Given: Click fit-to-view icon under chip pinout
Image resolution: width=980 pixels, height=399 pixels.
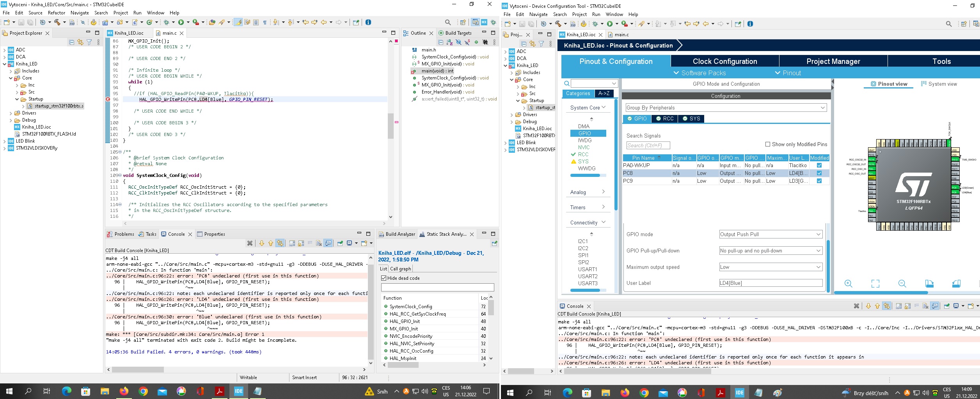Looking at the screenshot, I should tap(875, 284).
